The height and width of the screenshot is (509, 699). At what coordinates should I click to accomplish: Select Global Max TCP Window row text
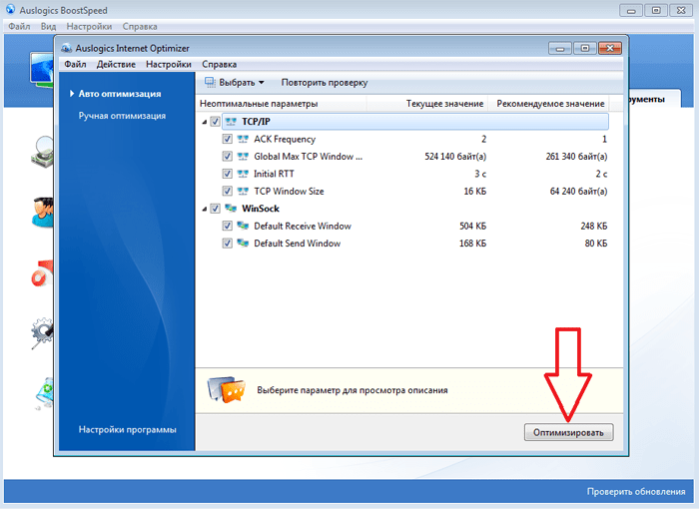pyautogui.click(x=308, y=156)
